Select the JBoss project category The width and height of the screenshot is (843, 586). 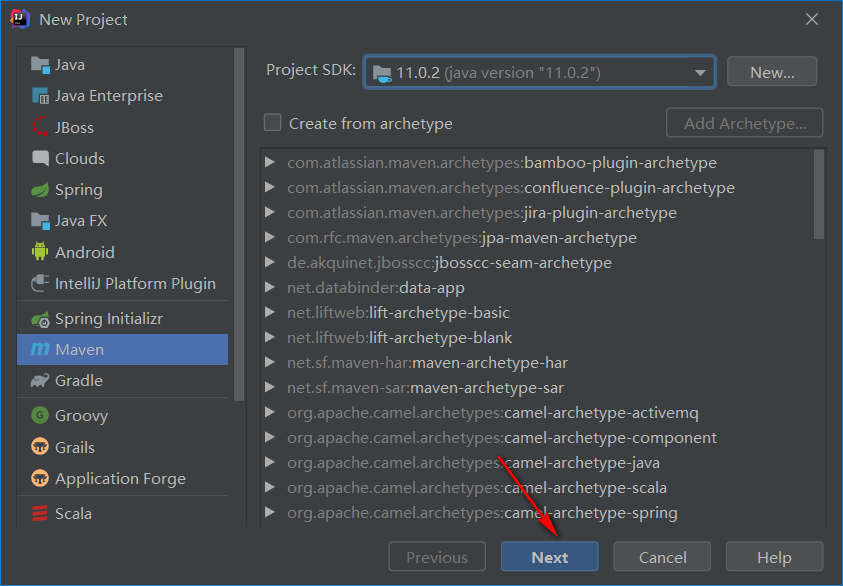pos(67,127)
